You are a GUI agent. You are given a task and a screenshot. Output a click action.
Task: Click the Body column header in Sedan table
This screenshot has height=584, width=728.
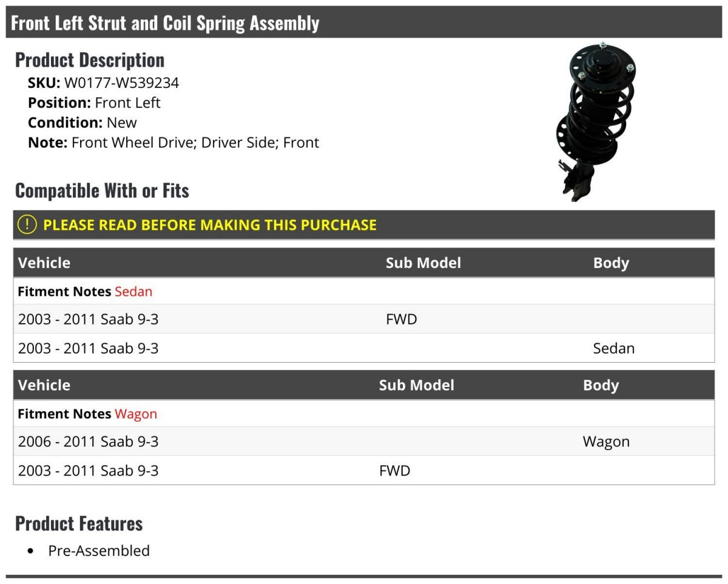point(611,263)
